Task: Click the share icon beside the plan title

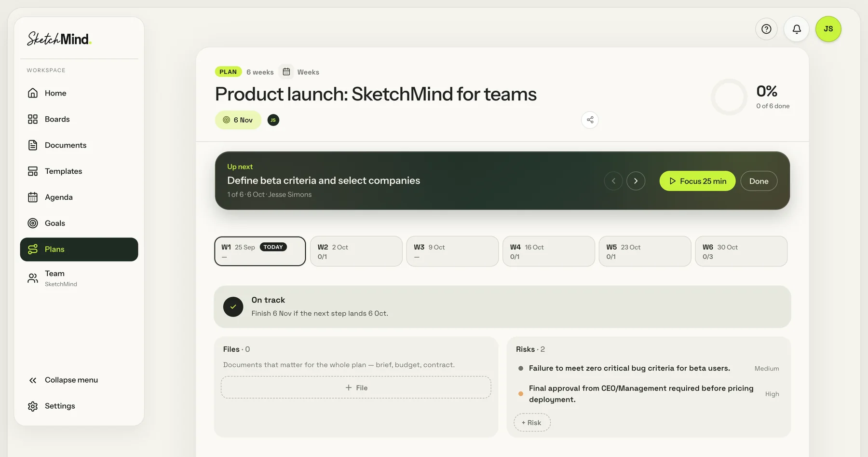Action: pos(590,120)
